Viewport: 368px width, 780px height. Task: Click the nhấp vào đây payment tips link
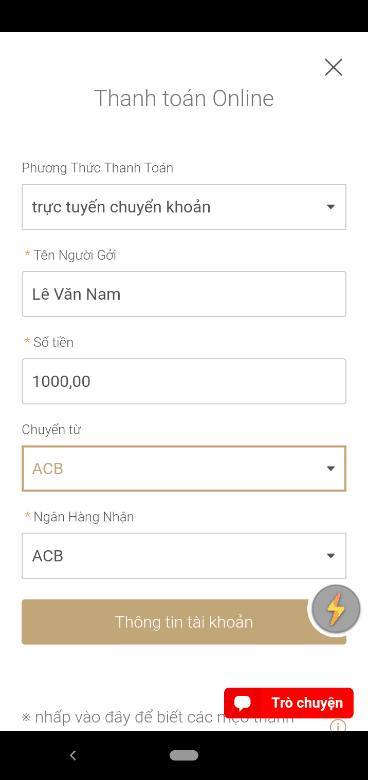158,717
